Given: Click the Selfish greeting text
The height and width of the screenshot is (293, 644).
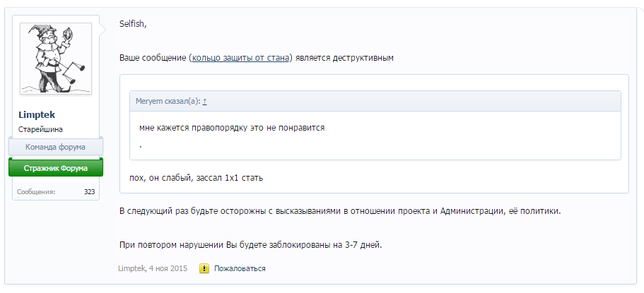Looking at the screenshot, I should point(132,24).
